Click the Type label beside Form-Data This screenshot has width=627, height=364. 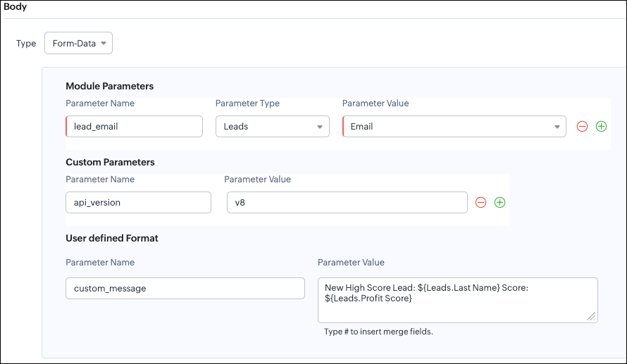click(26, 44)
